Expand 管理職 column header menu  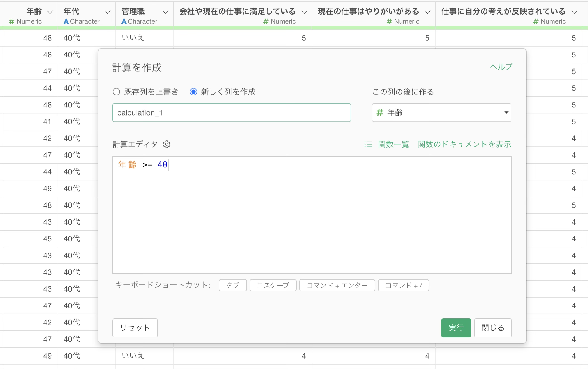click(166, 12)
